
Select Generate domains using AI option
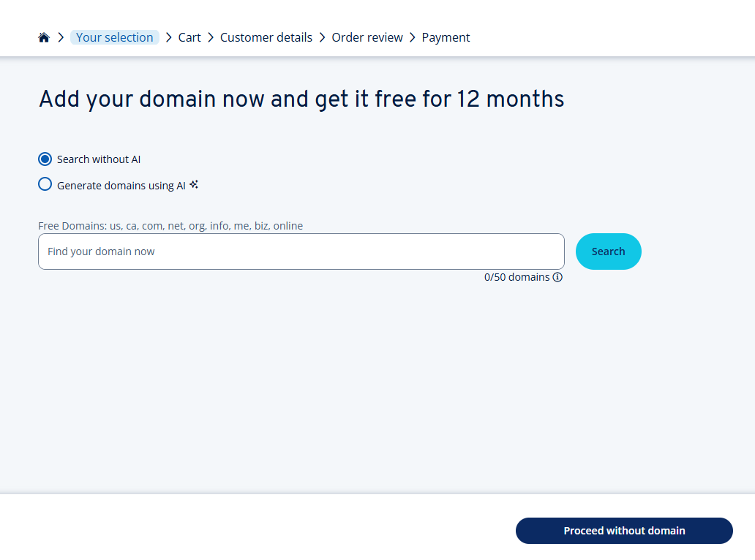(45, 184)
